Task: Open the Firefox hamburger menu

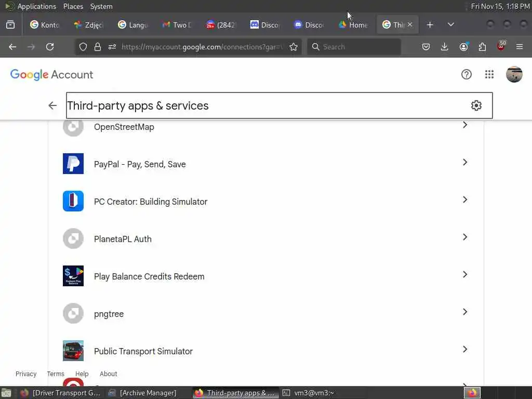Action: tap(520, 47)
